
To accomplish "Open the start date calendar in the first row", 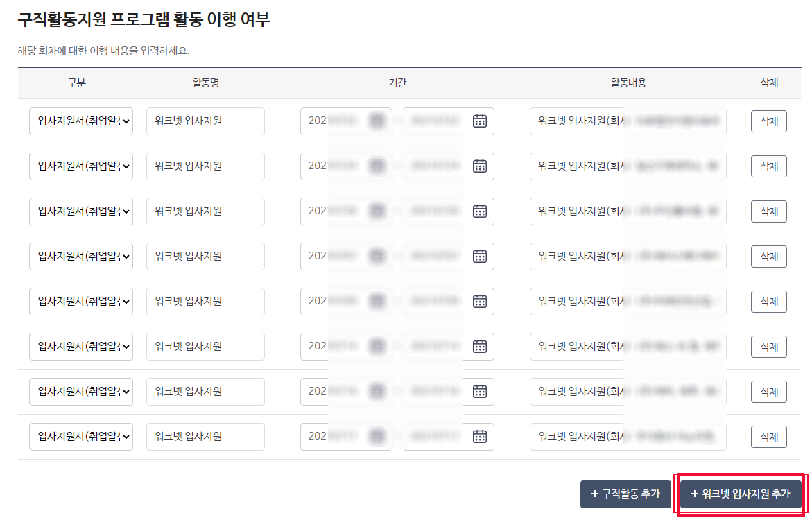I will [x=377, y=121].
